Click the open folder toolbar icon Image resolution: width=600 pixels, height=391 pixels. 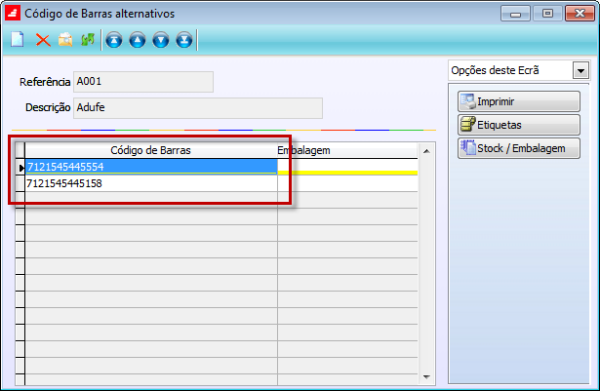coord(65,40)
